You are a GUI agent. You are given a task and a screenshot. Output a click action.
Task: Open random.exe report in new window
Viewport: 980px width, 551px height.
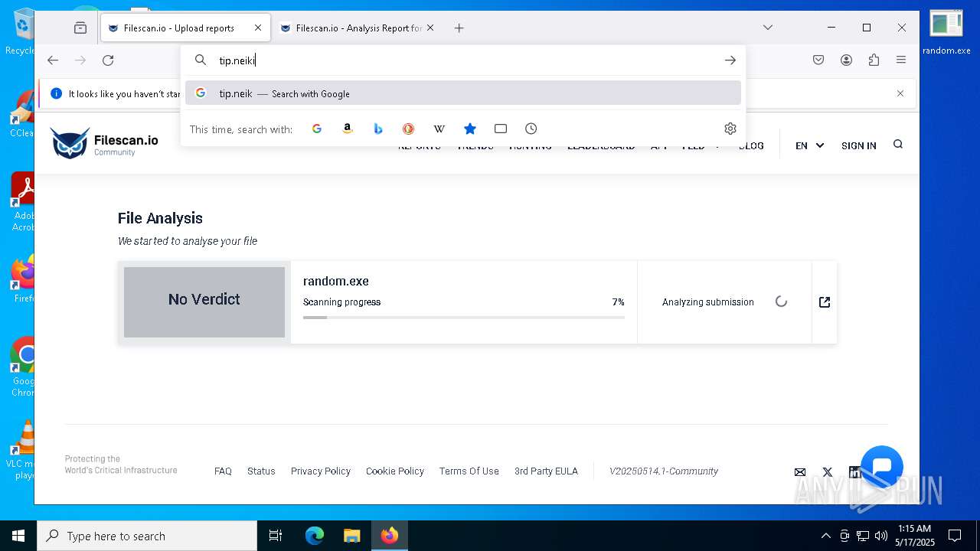click(x=825, y=302)
